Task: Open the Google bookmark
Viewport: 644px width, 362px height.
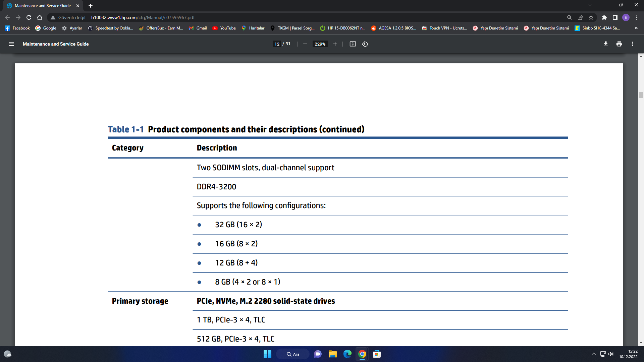Action: 46,28
